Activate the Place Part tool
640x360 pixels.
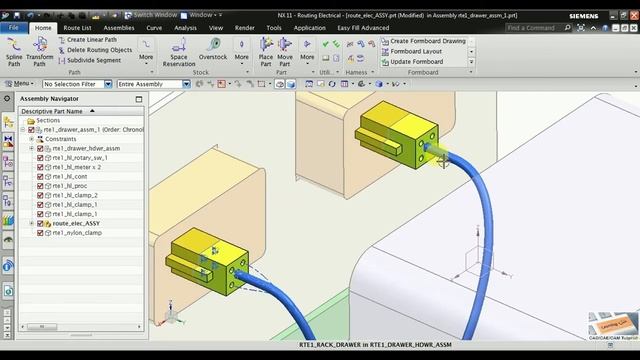[266, 51]
